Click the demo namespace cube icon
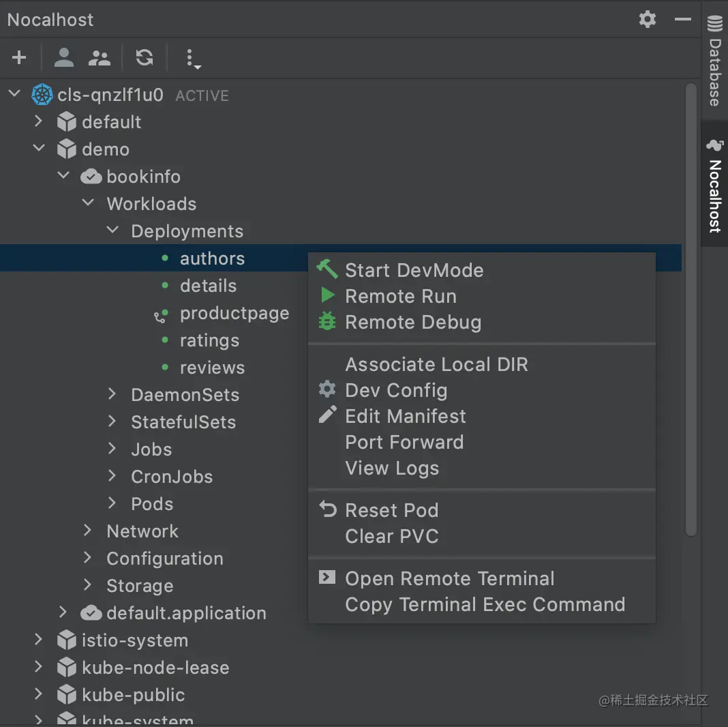Screen dimensions: 728x727 tap(66, 149)
